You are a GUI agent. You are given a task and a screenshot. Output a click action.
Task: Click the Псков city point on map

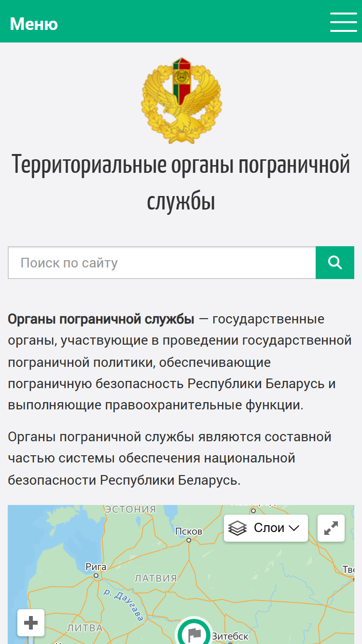[189, 540]
